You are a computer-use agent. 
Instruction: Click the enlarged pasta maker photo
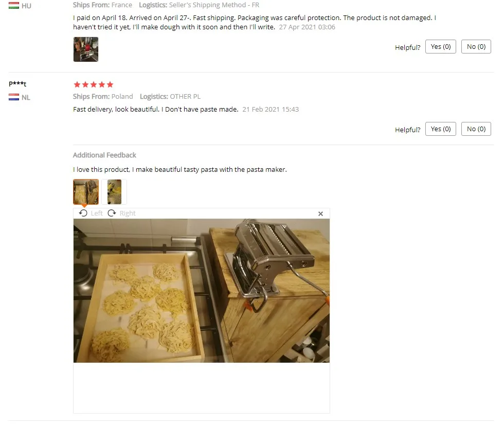pos(202,291)
